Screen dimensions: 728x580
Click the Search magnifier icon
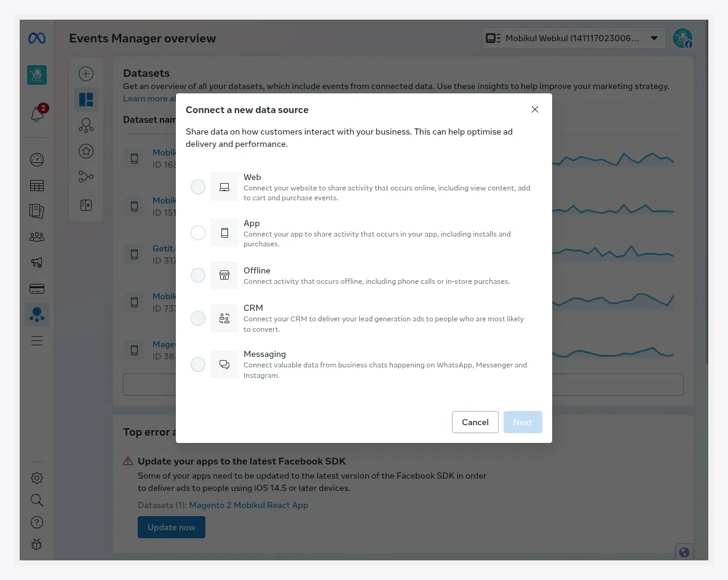(x=37, y=500)
